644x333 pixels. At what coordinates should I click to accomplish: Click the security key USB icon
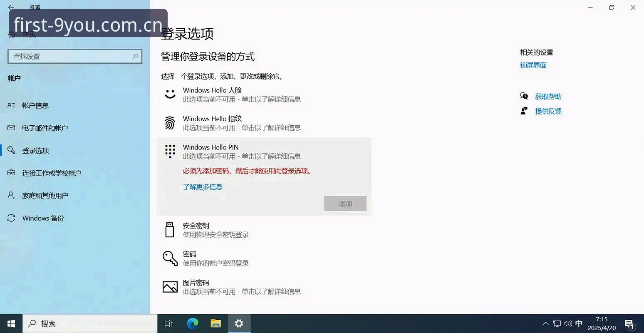click(x=170, y=230)
